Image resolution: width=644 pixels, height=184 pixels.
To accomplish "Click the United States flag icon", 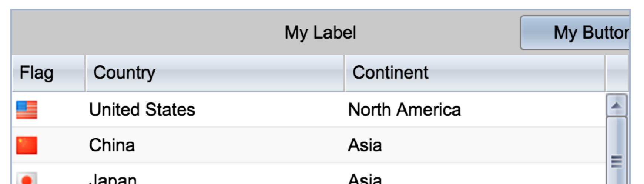I will coord(27,110).
